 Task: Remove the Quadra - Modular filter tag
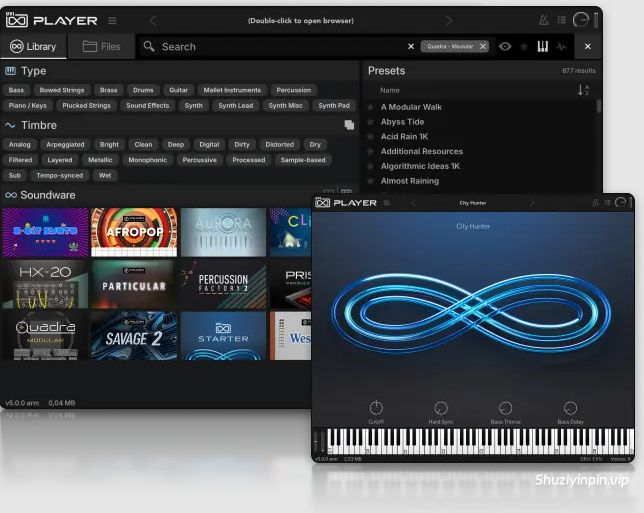[483, 46]
